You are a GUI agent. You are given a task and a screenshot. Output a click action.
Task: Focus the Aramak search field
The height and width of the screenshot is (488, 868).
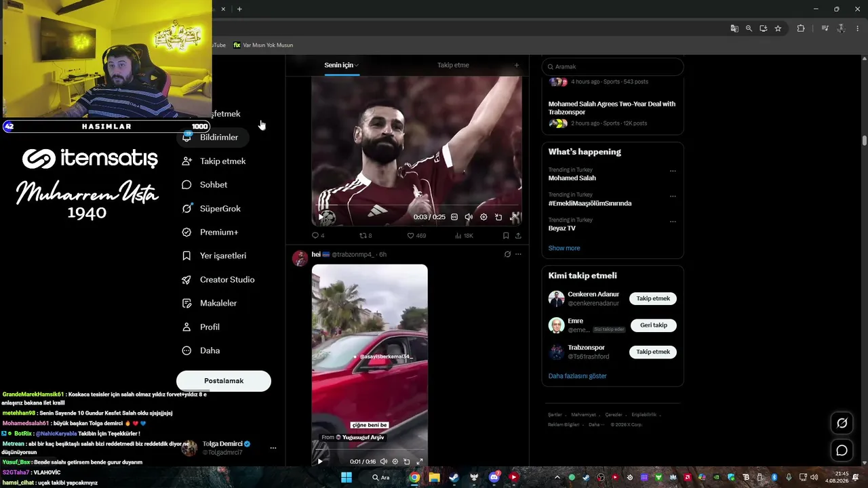(612, 66)
